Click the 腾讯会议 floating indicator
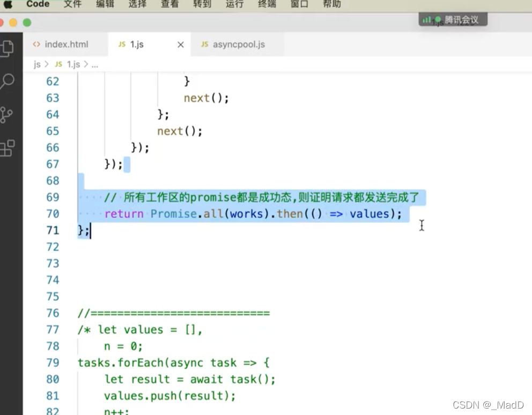 [453, 20]
